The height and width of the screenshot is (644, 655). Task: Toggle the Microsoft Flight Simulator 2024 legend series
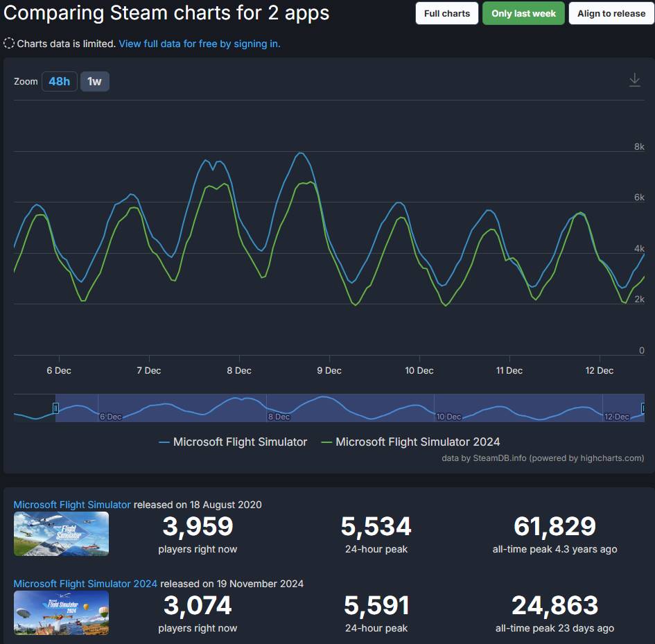coord(410,442)
